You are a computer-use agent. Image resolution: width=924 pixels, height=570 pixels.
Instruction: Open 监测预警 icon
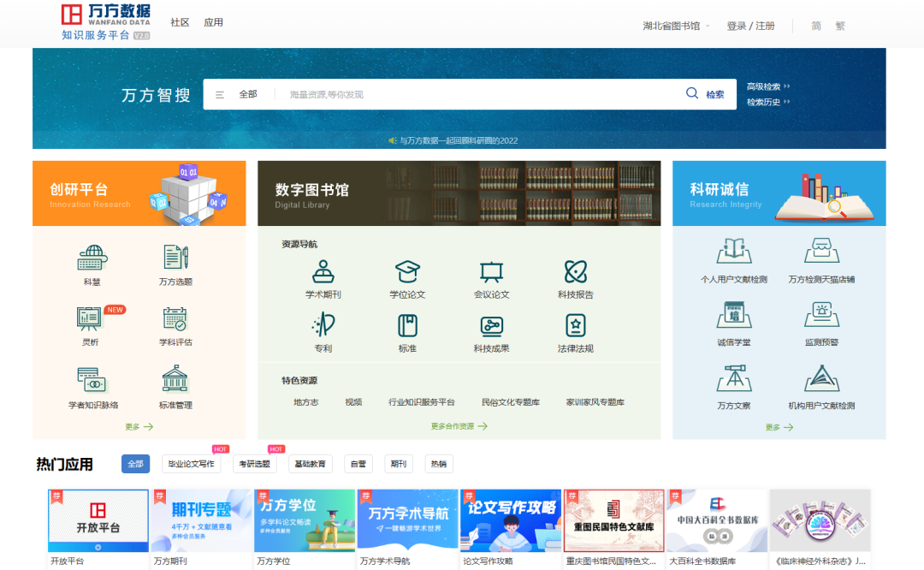(x=821, y=315)
